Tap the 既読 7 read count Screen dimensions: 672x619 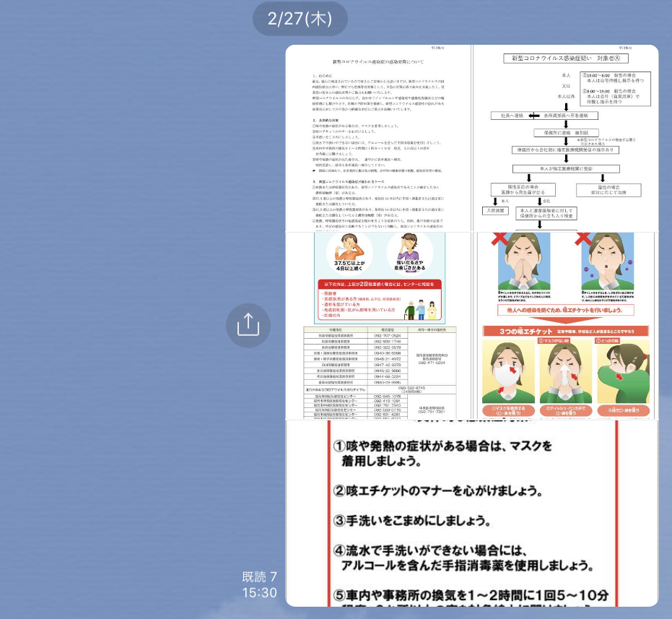point(259,576)
